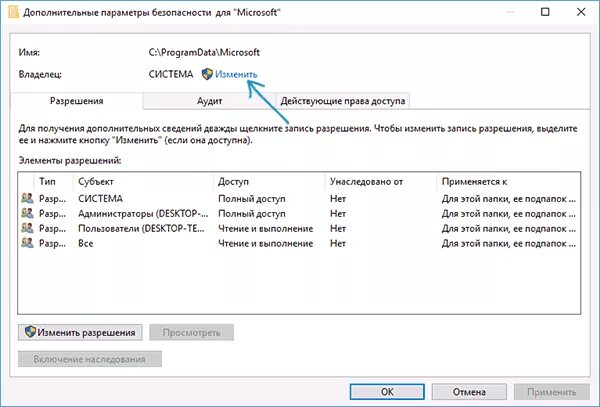Click the Просмотреть button
Viewport: 600px width, 407px height.
(x=191, y=332)
